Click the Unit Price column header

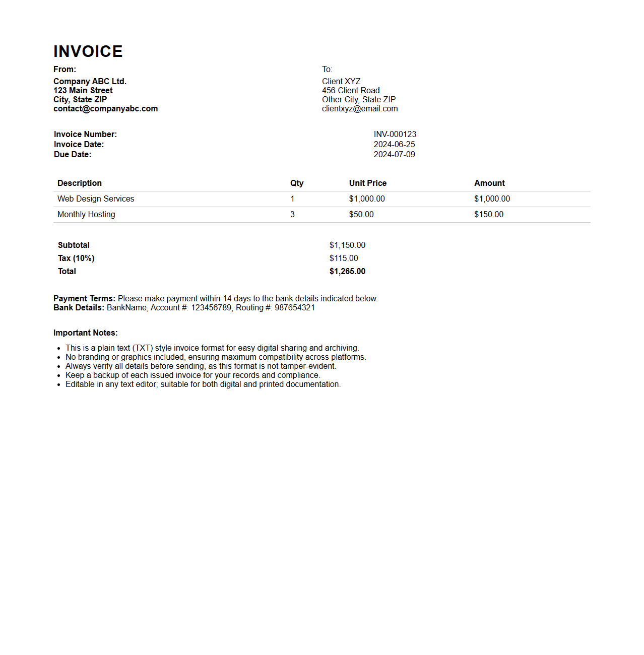click(367, 183)
